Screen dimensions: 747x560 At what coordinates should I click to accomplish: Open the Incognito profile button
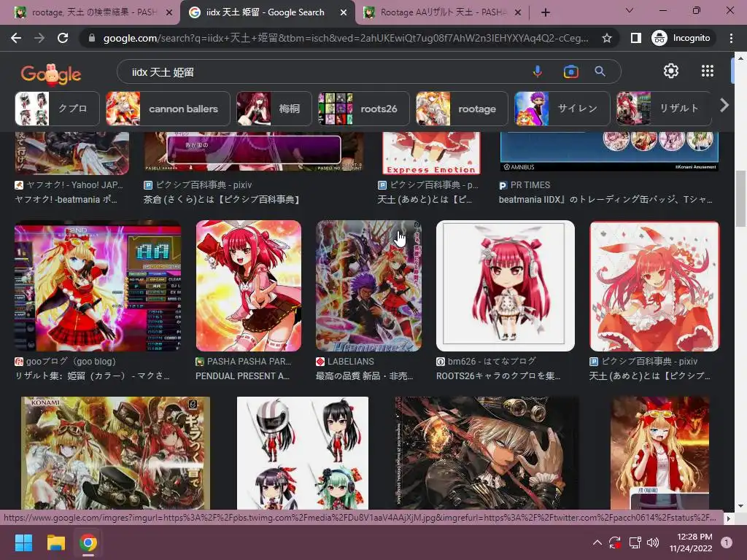pos(681,38)
